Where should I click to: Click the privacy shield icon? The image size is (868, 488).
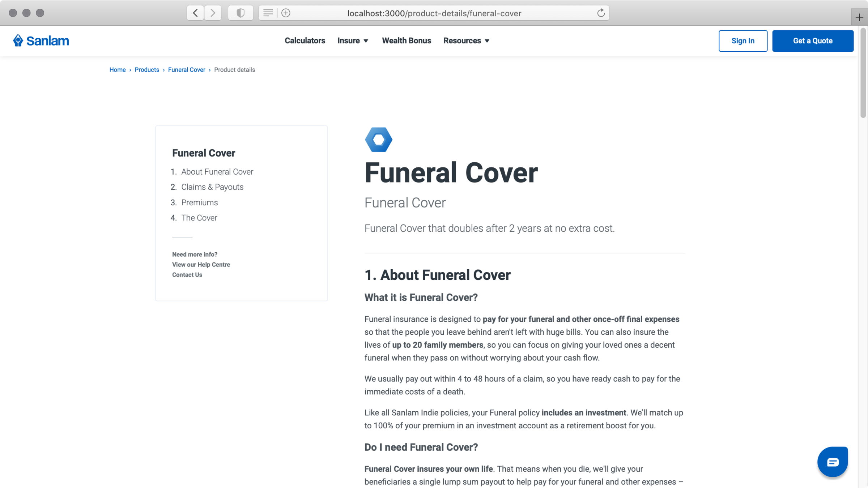point(241,13)
